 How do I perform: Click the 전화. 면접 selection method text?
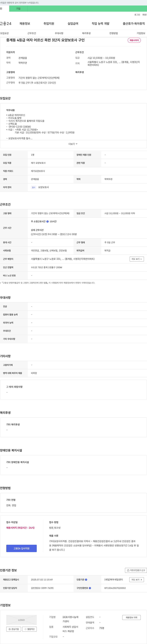[11, 505]
